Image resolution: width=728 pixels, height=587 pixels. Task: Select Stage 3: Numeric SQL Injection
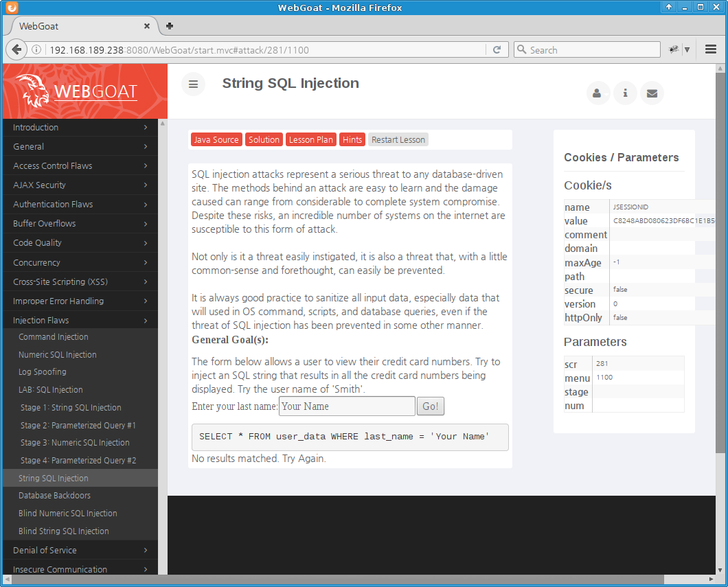coord(75,443)
